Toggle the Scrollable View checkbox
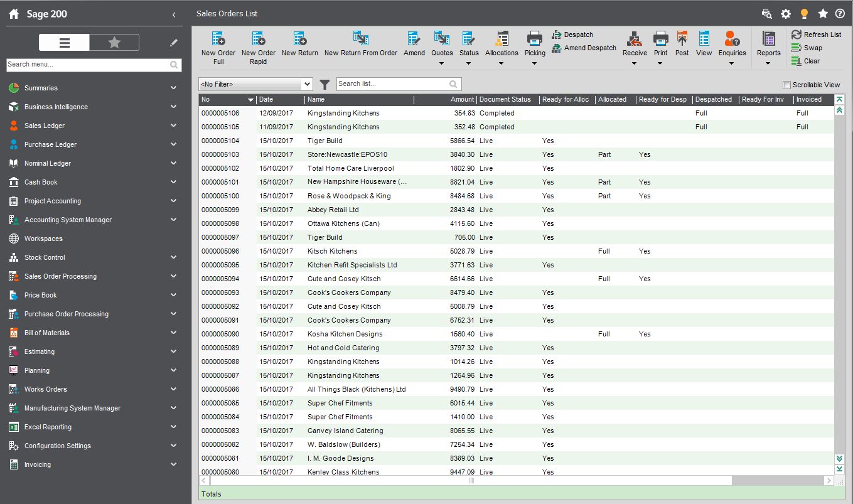Image resolution: width=853 pixels, height=504 pixels. 786,85
